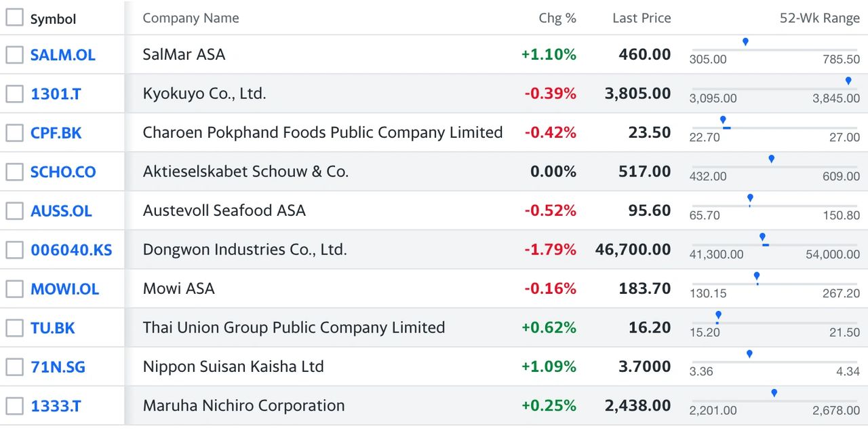This screenshot has height=431, width=868.
Task: Sort by the 52-Wk Range column header
Action: pyautogui.click(x=820, y=18)
